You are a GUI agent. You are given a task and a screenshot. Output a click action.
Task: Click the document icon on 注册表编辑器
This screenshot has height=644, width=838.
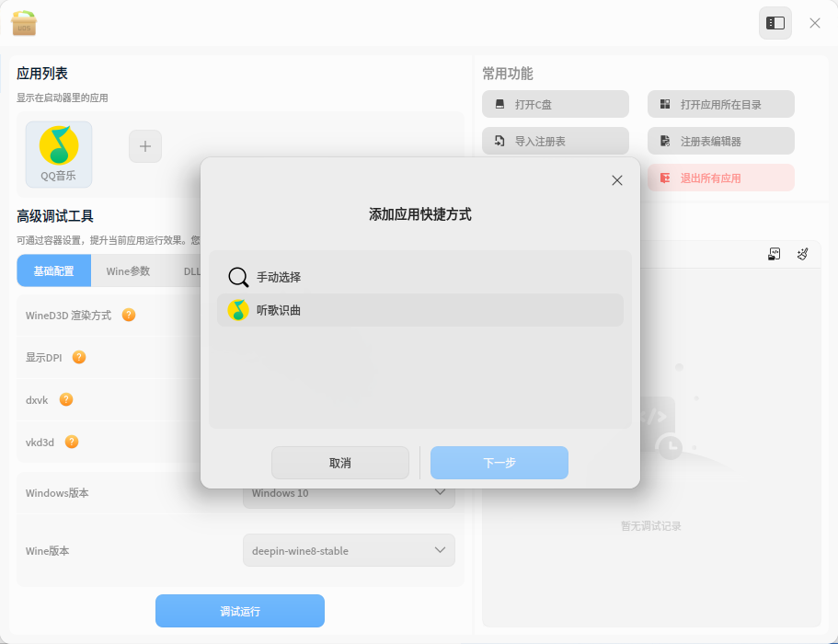(x=665, y=141)
